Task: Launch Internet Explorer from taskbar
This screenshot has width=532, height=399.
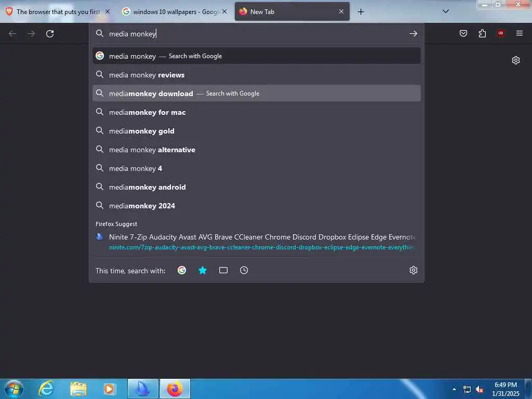Action: click(46, 389)
